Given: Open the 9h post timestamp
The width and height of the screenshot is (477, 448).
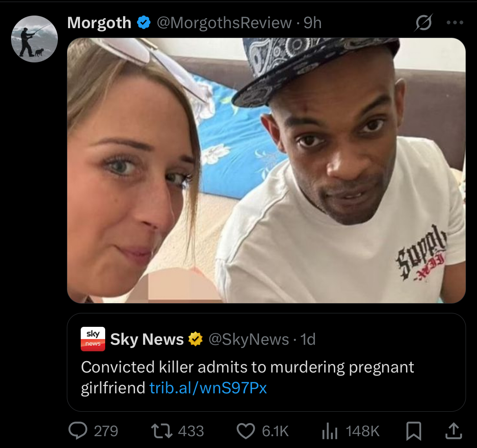Looking at the screenshot, I should (x=312, y=23).
